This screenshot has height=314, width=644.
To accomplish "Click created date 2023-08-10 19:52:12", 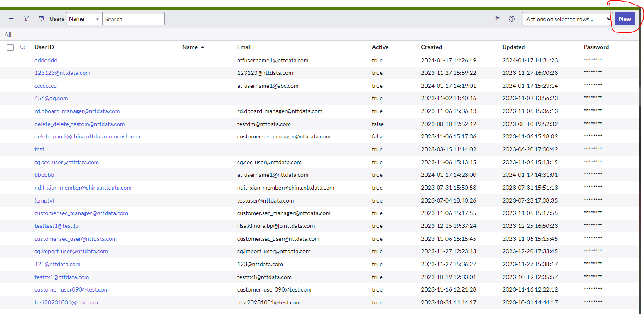I will pyautogui.click(x=449, y=124).
